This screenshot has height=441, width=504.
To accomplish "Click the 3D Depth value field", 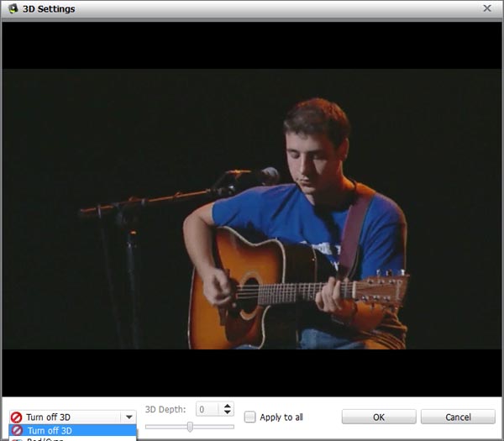I will (x=207, y=409).
